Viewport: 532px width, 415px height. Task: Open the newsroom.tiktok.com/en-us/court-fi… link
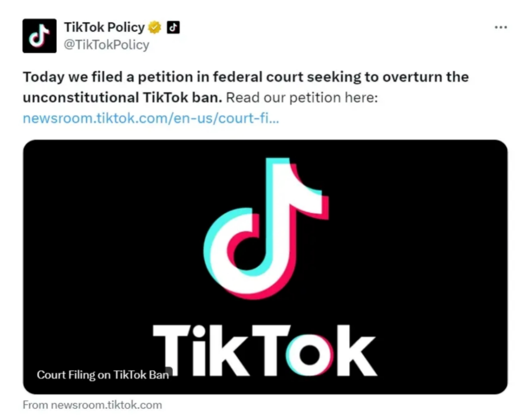click(150, 118)
